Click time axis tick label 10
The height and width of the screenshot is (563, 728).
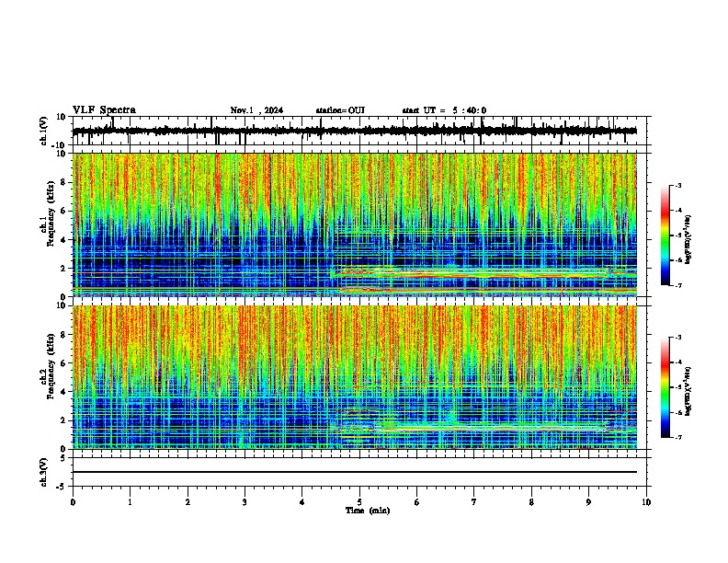(x=646, y=502)
